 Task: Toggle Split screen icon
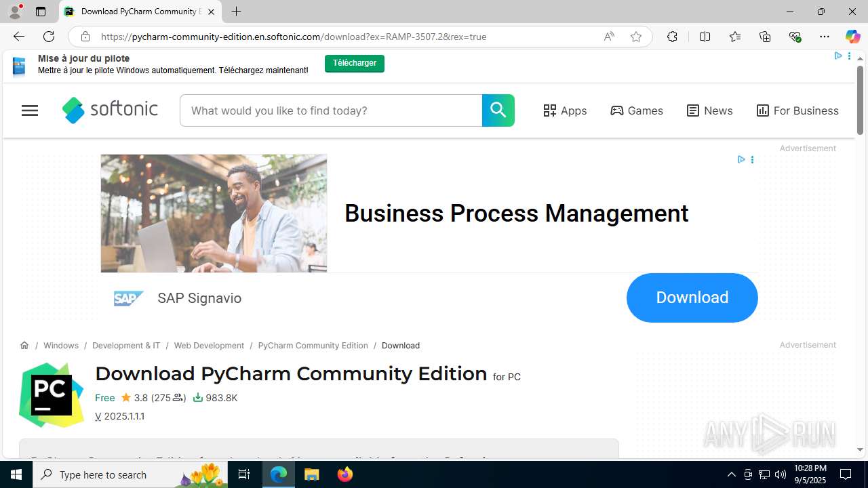(705, 37)
